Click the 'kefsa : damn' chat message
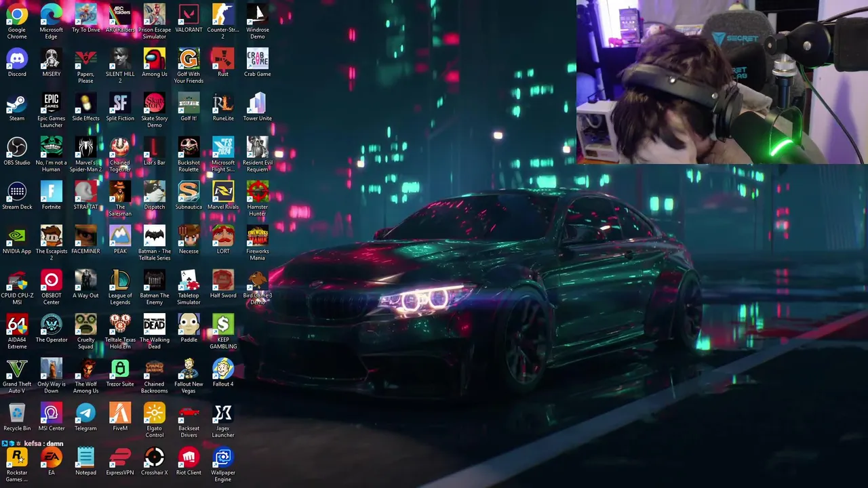 [43, 443]
